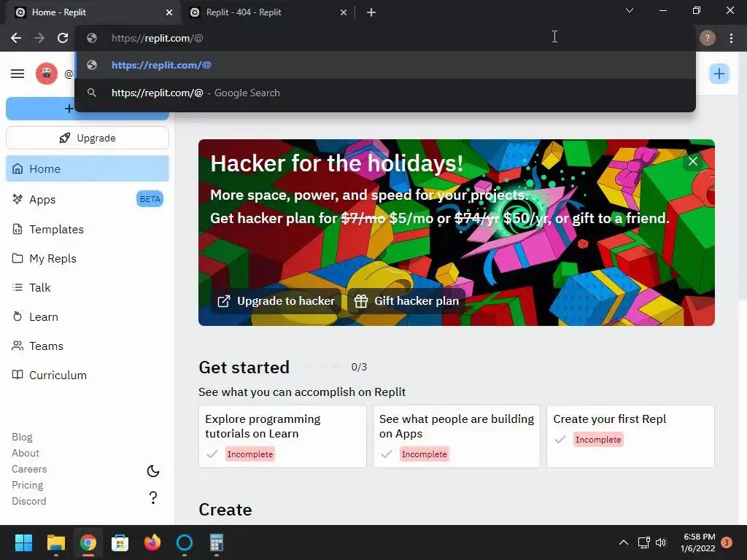
Task: Select the https://replit.com/@ URL suggestion
Action: tap(385, 65)
